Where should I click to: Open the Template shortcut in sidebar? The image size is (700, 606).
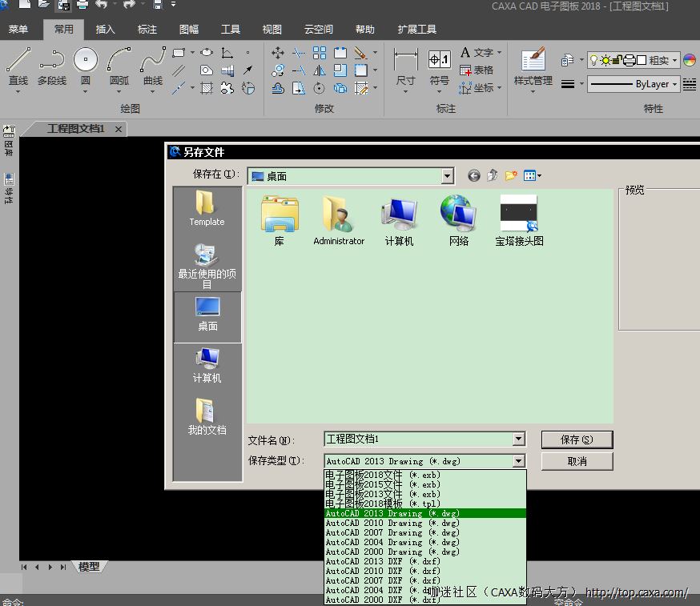(207, 208)
